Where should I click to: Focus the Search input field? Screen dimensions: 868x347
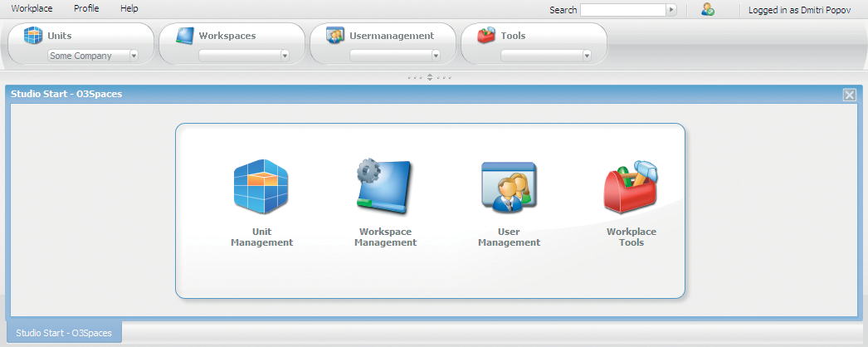point(623,9)
